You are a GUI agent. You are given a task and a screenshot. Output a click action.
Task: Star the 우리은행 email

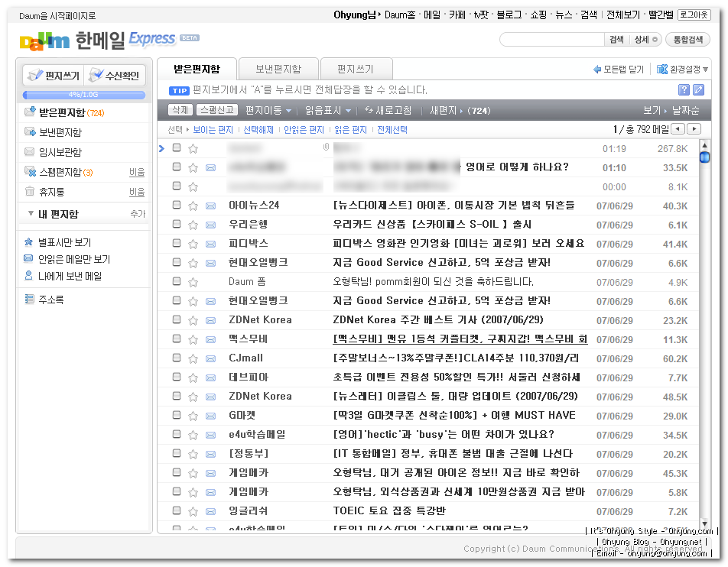pyautogui.click(x=193, y=225)
